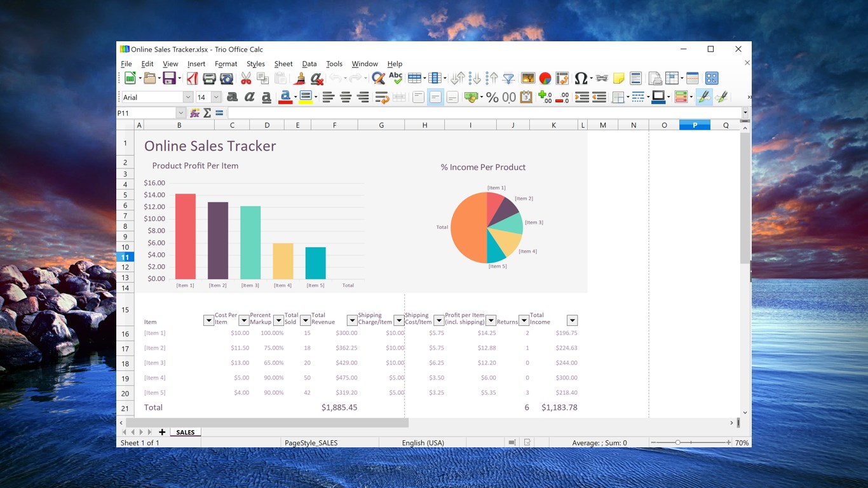
Task: Open the font name dropdown
Action: [x=188, y=97]
